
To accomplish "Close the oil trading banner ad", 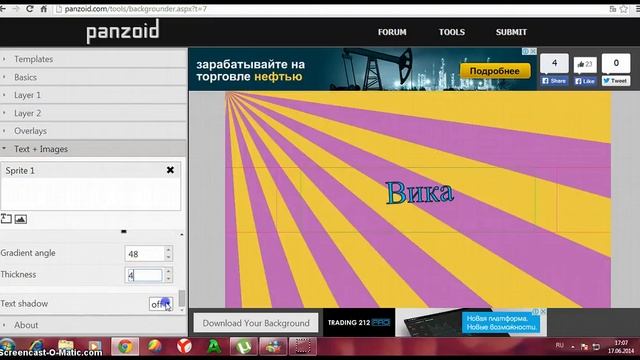I will coord(533,51).
